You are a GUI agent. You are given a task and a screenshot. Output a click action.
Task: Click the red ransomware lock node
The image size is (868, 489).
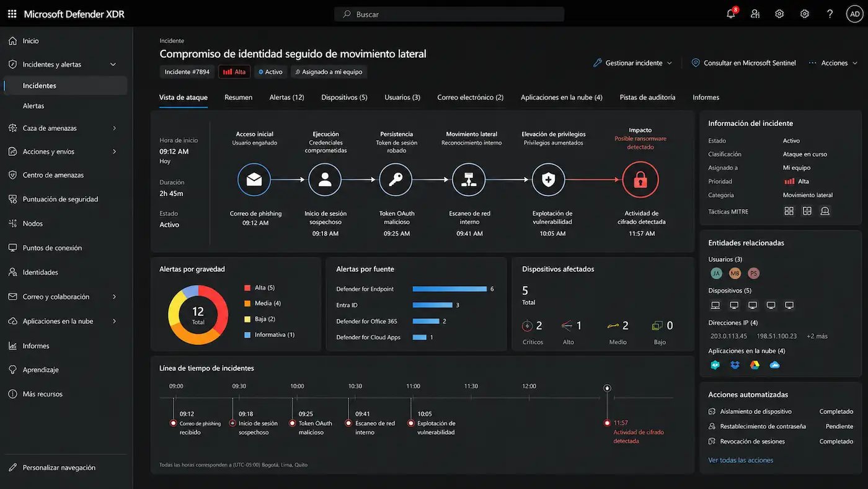tap(640, 180)
